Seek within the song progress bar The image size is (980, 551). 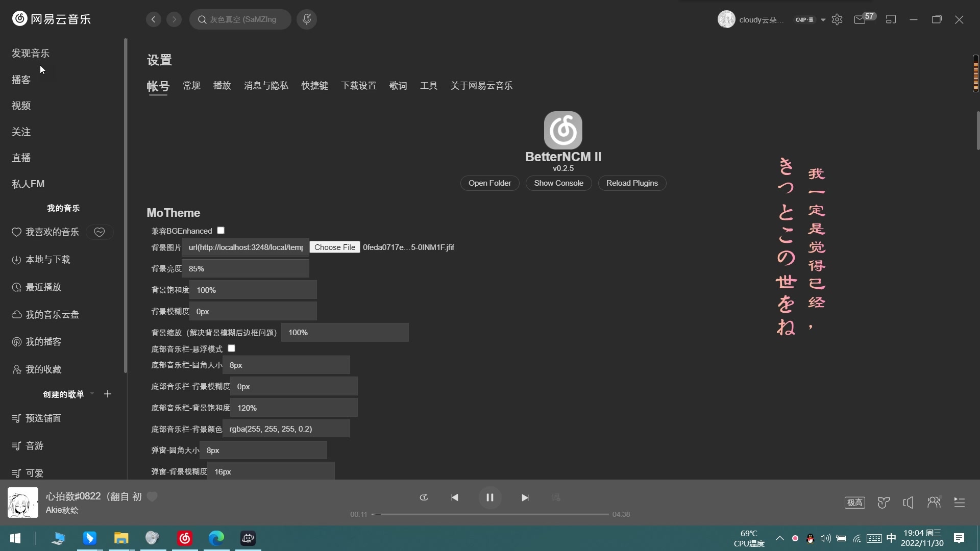pyautogui.click(x=490, y=514)
